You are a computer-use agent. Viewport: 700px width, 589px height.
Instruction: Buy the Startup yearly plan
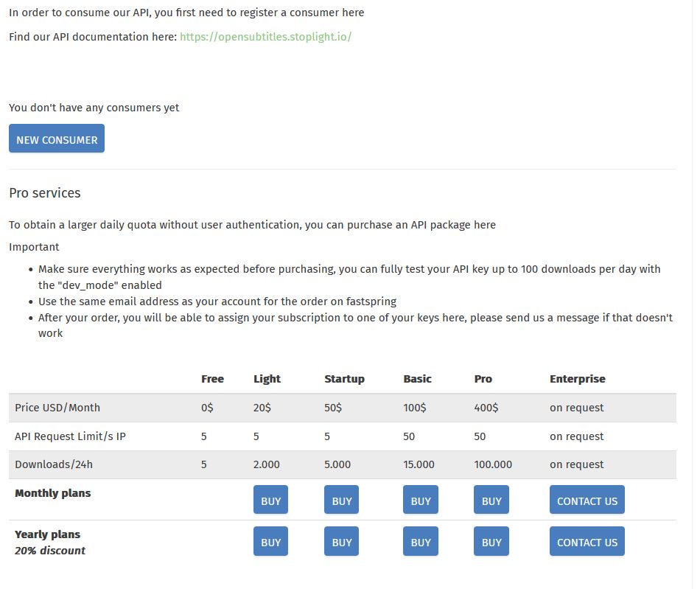[x=341, y=542]
